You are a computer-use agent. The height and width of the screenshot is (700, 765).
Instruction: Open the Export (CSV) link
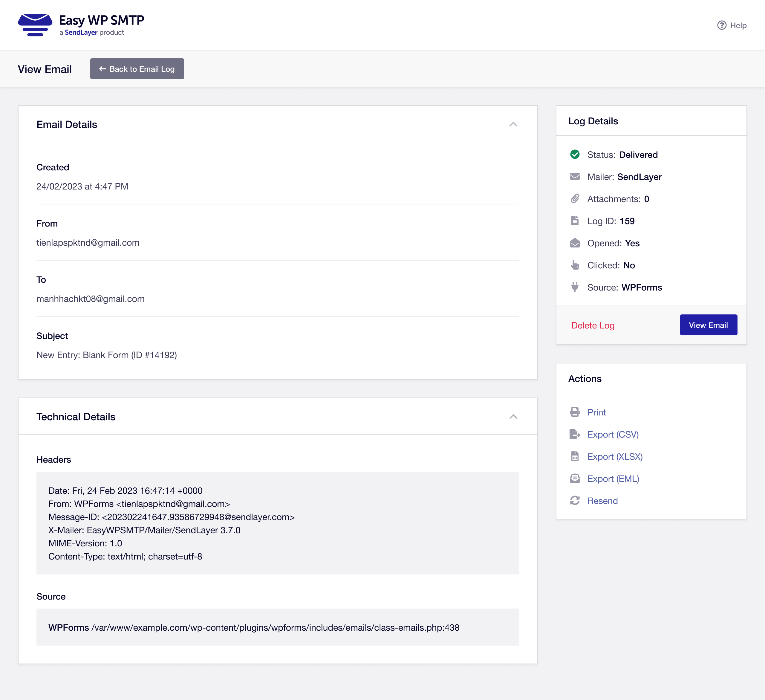[x=613, y=434]
